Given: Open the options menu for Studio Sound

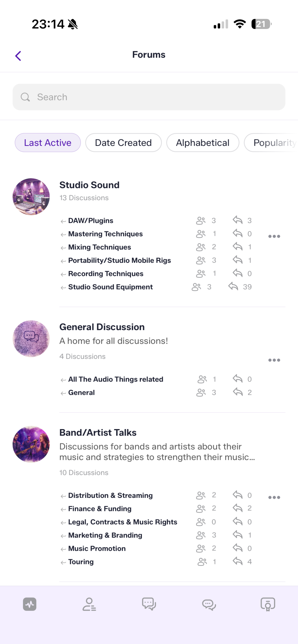Looking at the screenshot, I should click(x=274, y=236).
